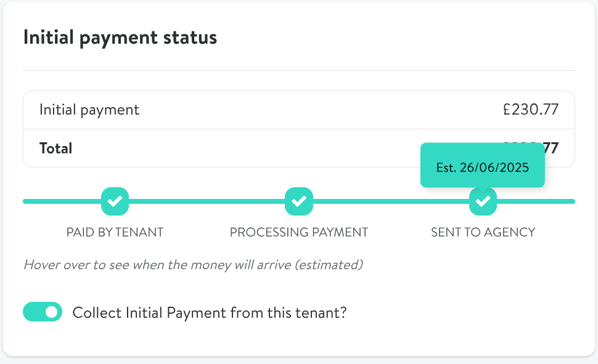This screenshot has height=364, width=598.
Task: Click the Initial payment status heading
Action: coord(120,37)
